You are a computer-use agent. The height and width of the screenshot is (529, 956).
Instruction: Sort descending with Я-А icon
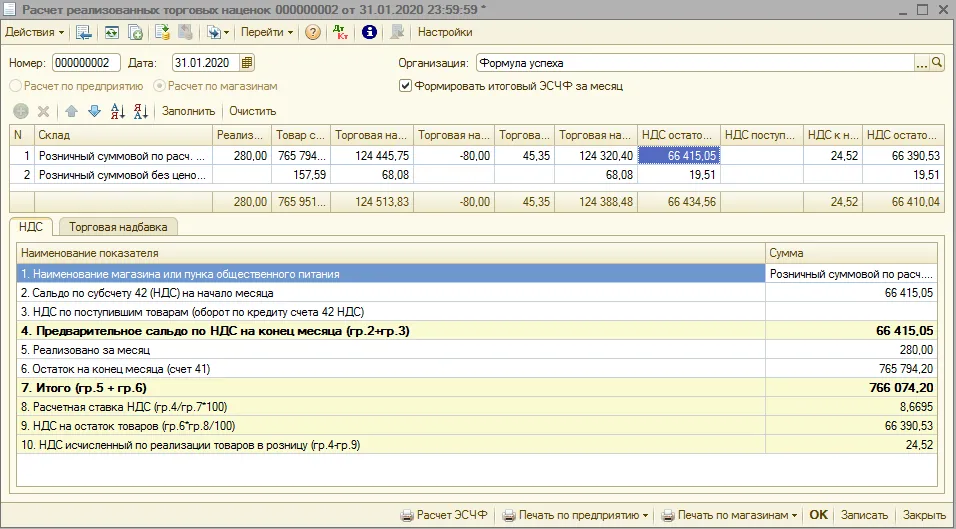tap(141, 111)
